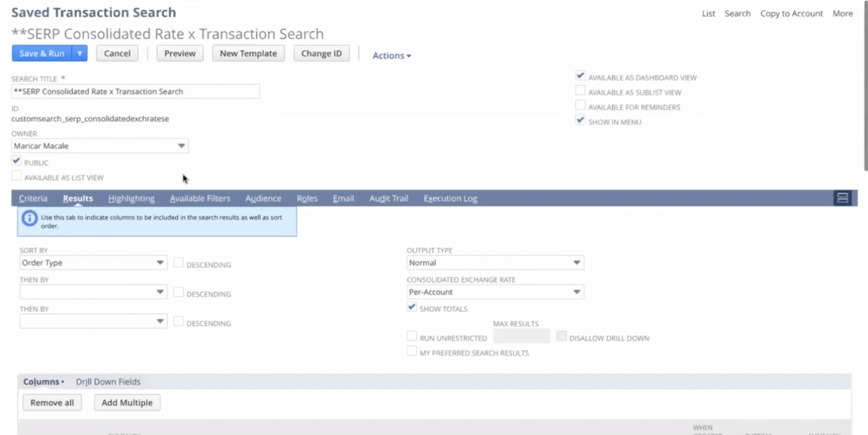Click the Preview button
The height and width of the screenshot is (435, 868).
180,53
